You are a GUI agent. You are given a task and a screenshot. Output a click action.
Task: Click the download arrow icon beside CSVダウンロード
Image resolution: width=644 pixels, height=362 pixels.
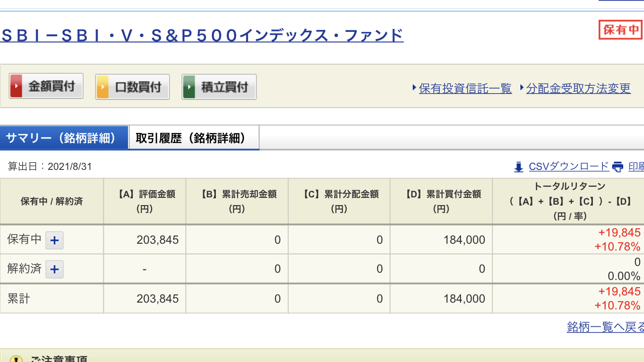coord(518,167)
